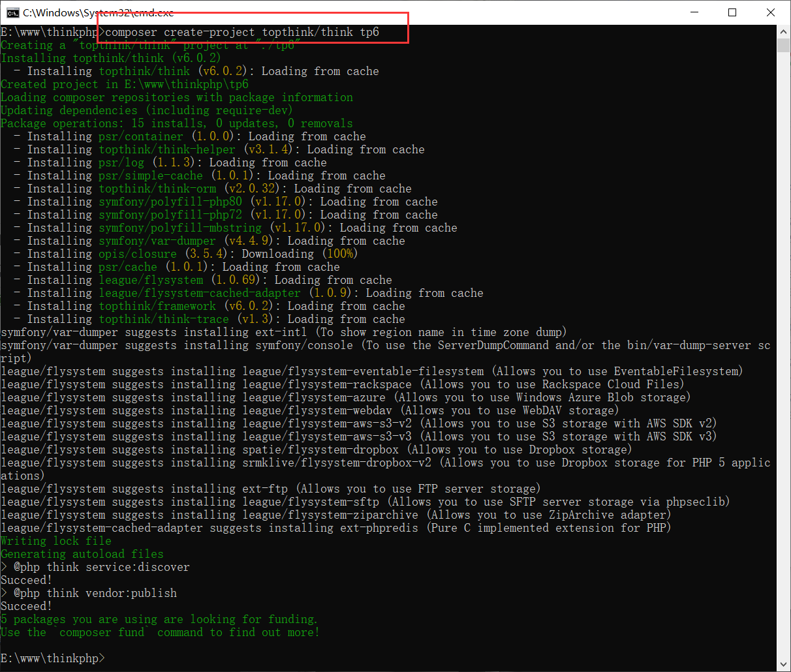Click the flysystem-azure suggestion line
The height and width of the screenshot is (672, 791).
[x=347, y=397]
